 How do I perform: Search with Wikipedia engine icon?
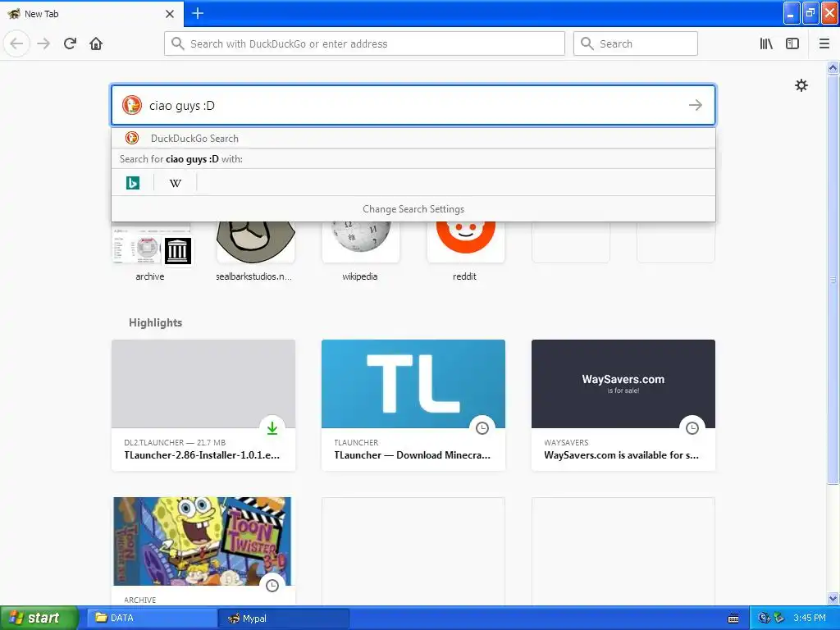[x=176, y=183]
